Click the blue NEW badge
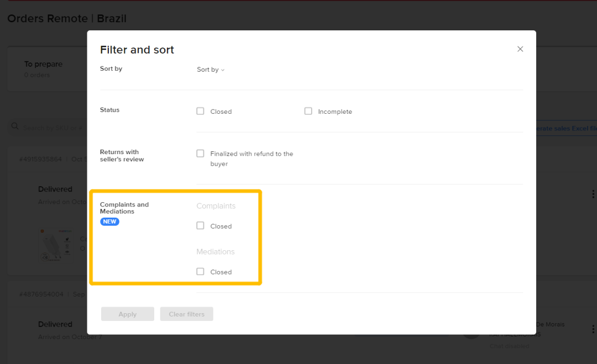The width and height of the screenshot is (597, 364). 109,221
